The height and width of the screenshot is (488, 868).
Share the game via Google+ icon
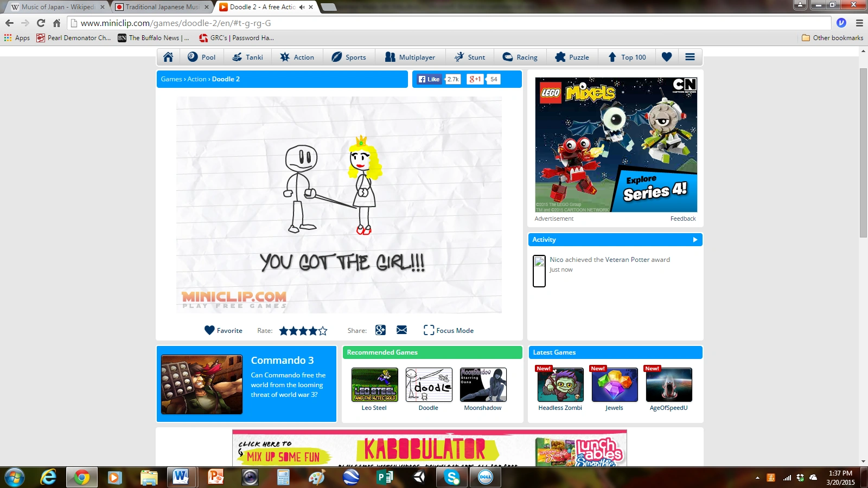[380, 330]
